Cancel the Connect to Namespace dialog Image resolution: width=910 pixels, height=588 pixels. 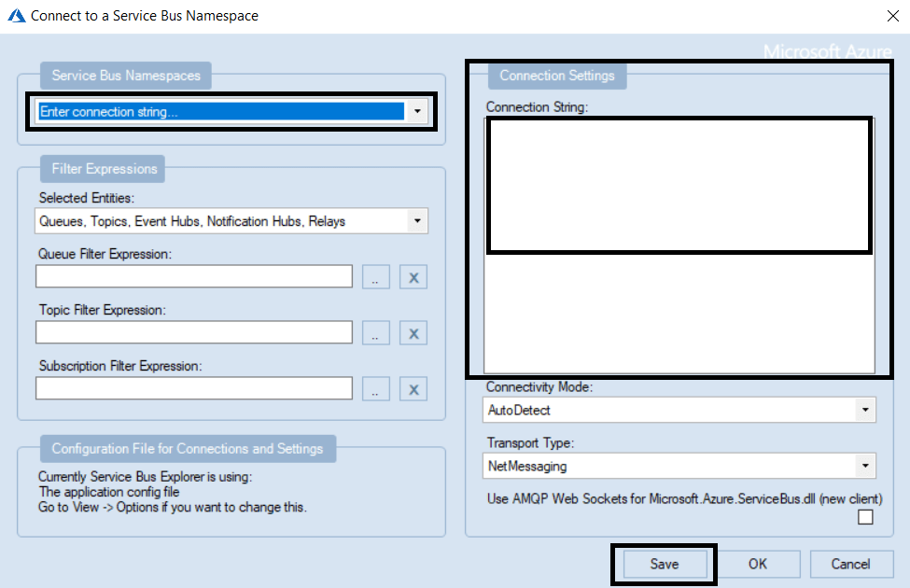[x=851, y=564]
